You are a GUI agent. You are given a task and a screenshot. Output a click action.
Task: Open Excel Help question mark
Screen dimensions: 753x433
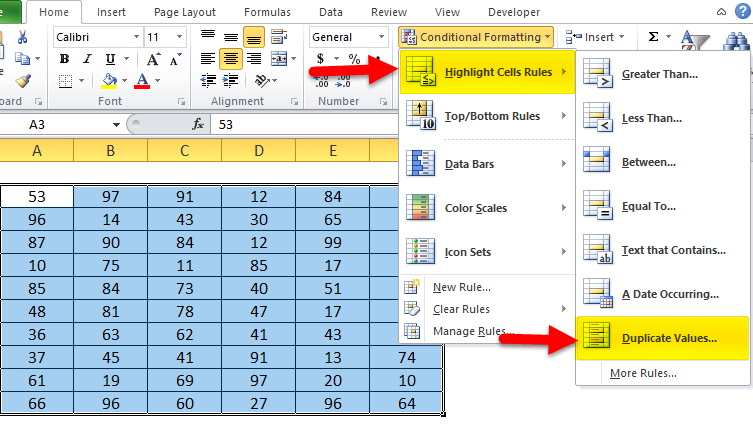click(x=743, y=12)
